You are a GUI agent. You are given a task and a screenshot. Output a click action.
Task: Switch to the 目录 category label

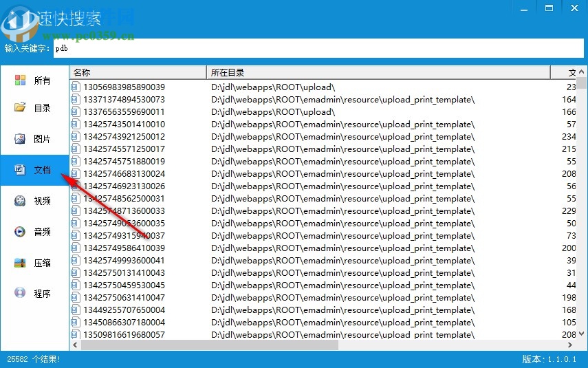point(42,108)
